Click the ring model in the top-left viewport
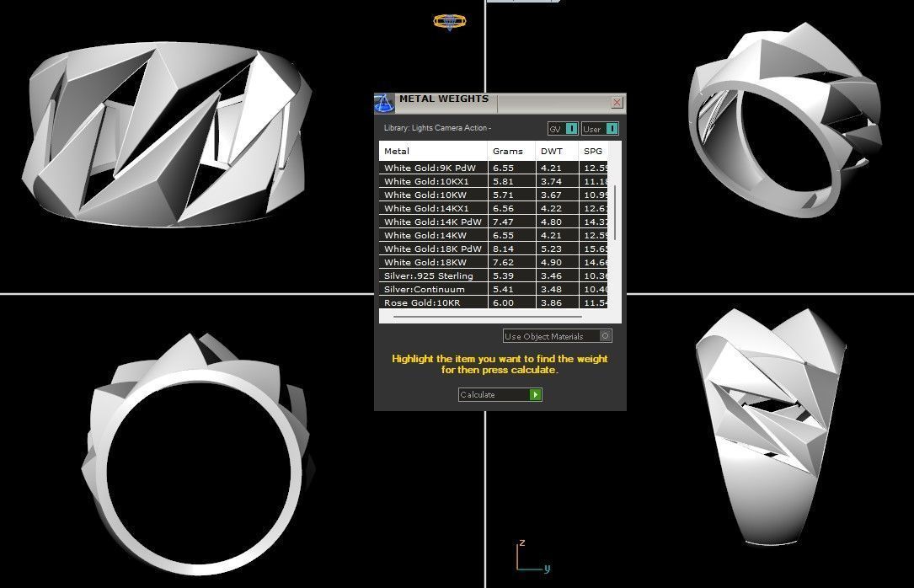The image size is (914, 588). [x=168, y=135]
